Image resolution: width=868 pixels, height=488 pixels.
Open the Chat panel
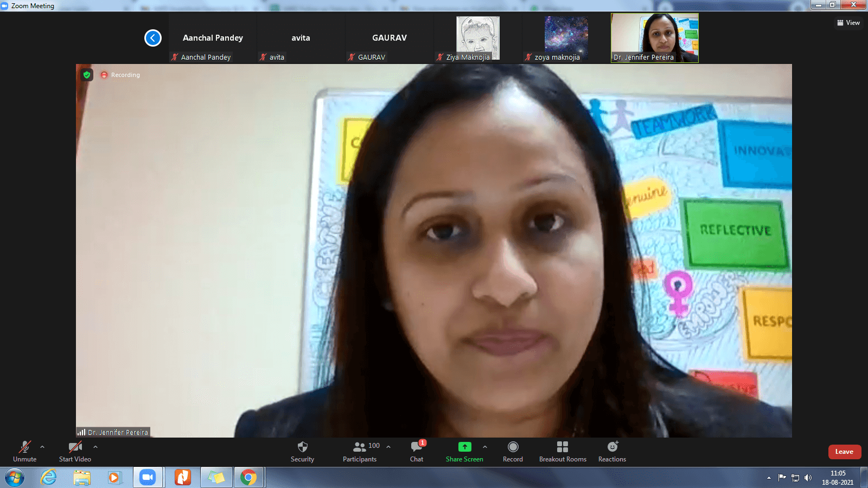coord(416,451)
